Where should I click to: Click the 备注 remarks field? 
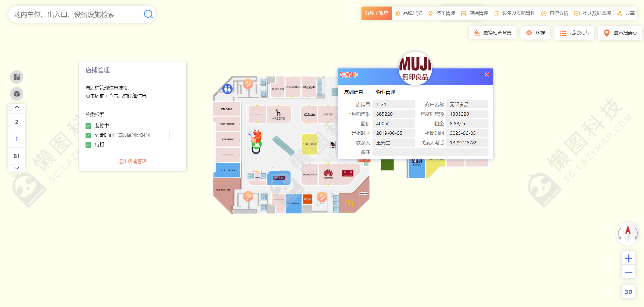pos(430,152)
